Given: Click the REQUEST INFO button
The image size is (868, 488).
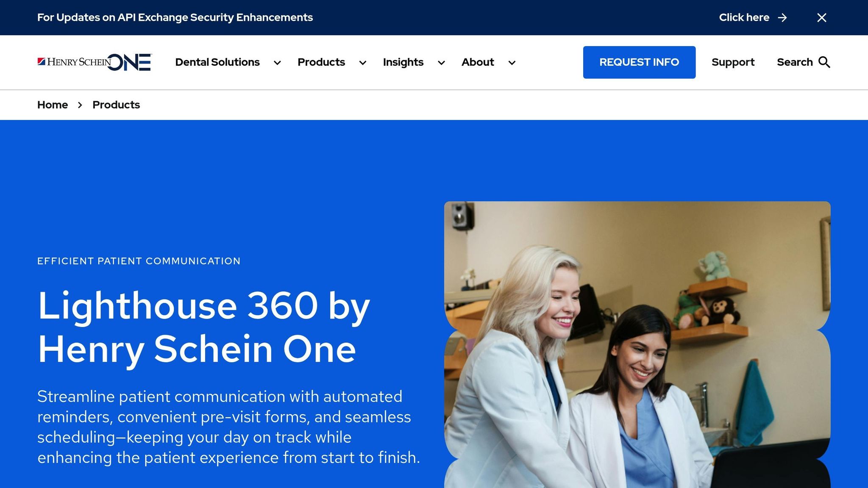Looking at the screenshot, I should tap(639, 62).
